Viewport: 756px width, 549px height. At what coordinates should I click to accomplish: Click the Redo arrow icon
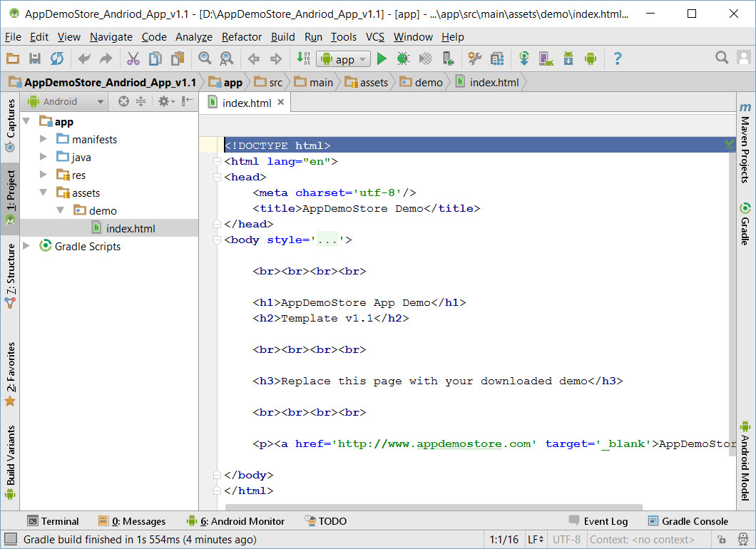point(106,58)
